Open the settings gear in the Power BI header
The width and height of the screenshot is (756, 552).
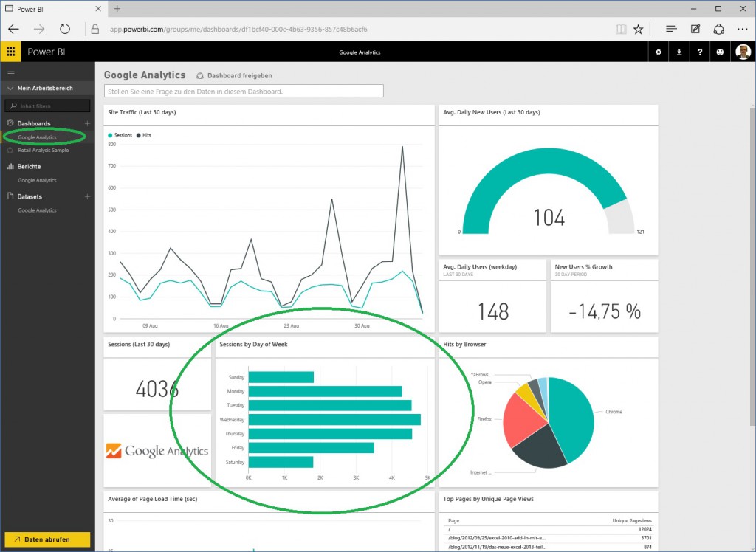pyautogui.click(x=658, y=52)
